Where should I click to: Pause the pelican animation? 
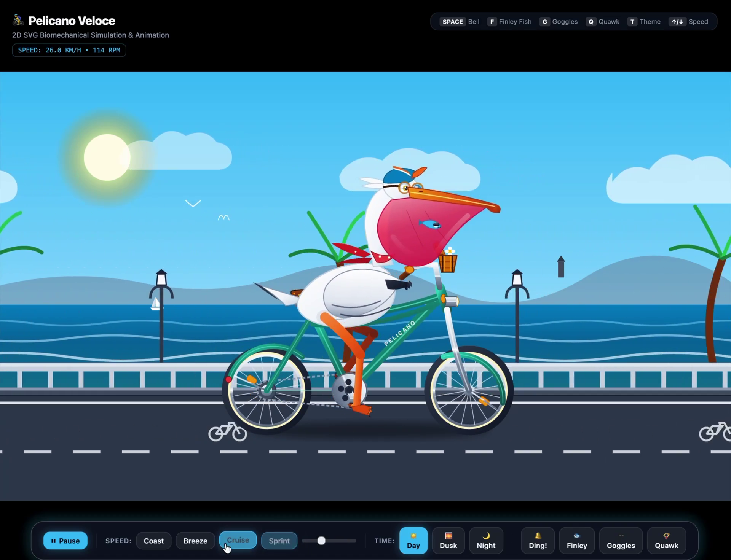(65, 541)
